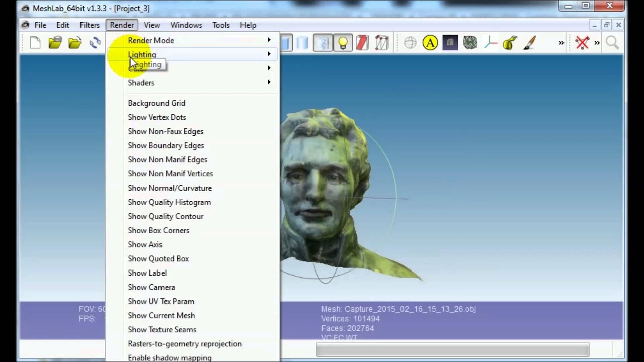Toggle Show Vertex Dots

(192, 117)
